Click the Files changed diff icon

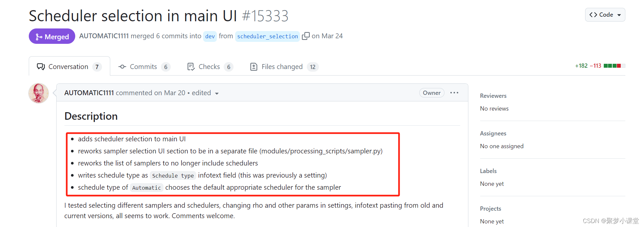[253, 67]
